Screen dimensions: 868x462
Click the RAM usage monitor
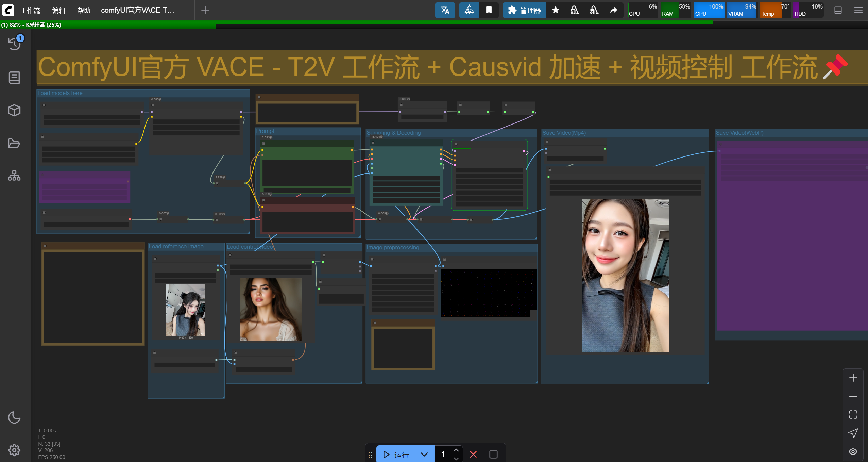[x=676, y=10]
